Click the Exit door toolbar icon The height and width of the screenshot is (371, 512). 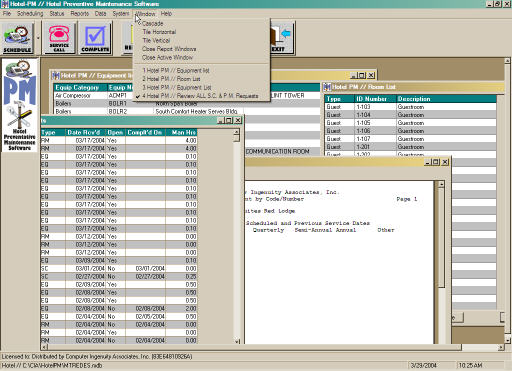click(282, 38)
